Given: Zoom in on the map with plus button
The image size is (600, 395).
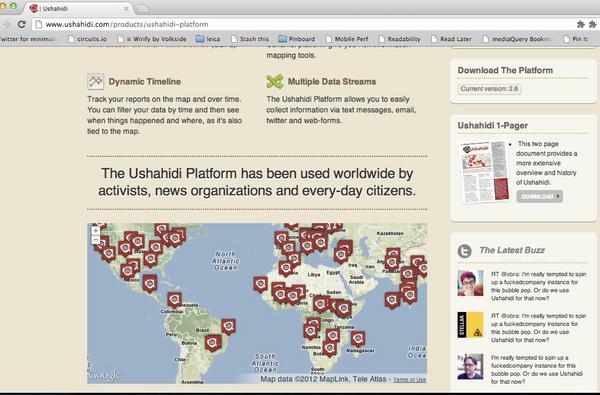Looking at the screenshot, I should point(96,230).
